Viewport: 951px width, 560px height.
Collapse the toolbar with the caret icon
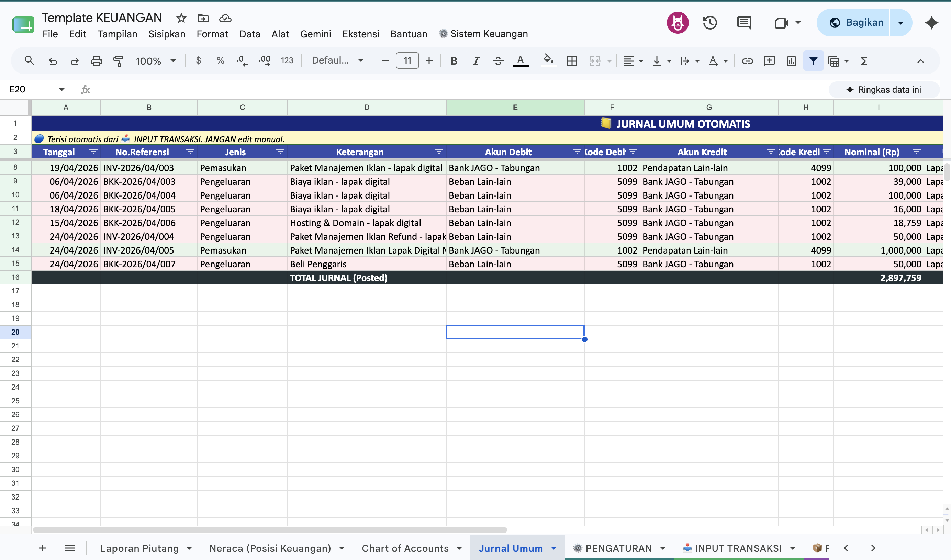tap(920, 61)
